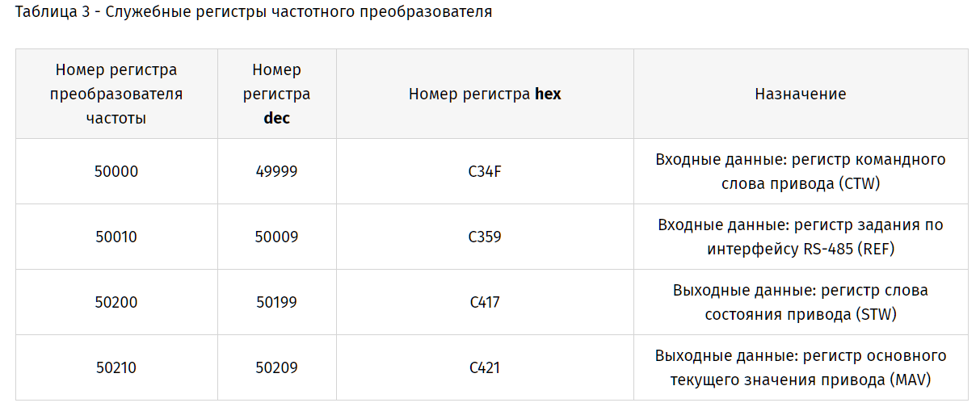This screenshot has width=980, height=407.
Task: Click the RS-485 (REF) description cell
Action: (800, 237)
